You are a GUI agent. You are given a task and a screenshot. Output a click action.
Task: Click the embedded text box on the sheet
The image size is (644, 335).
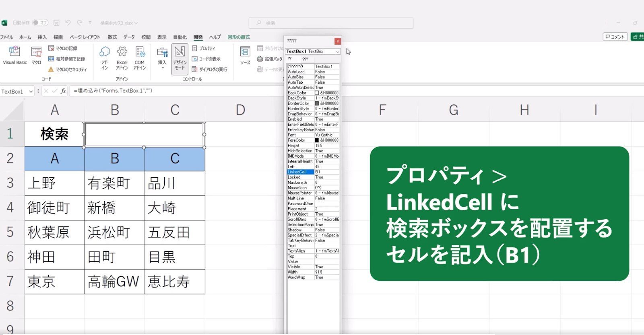pyautogui.click(x=144, y=135)
